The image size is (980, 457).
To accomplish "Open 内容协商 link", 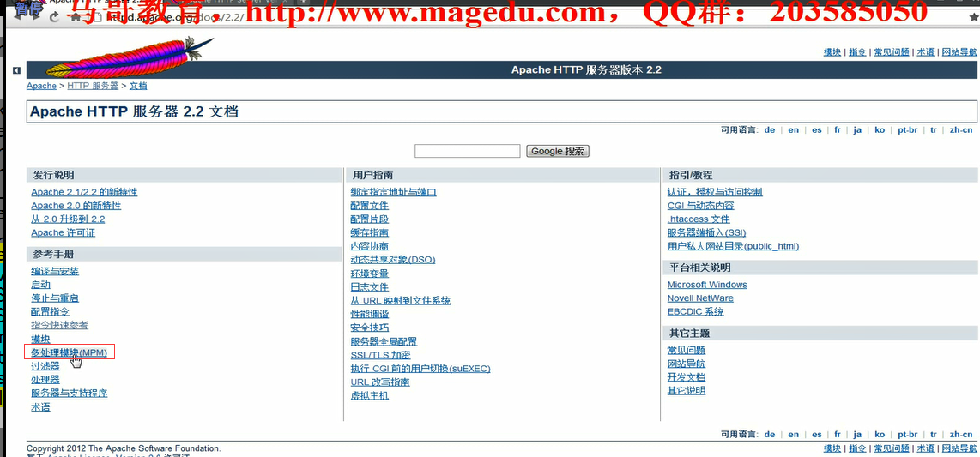I will (369, 247).
